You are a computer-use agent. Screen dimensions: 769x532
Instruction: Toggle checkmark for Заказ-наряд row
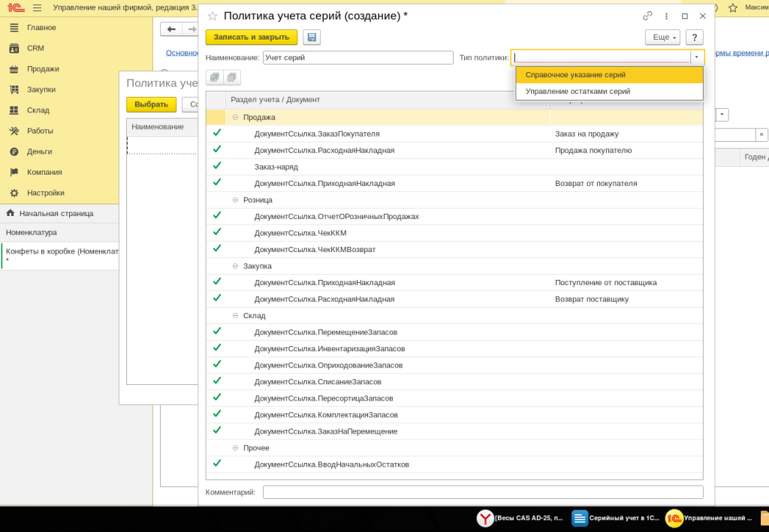[217, 166]
